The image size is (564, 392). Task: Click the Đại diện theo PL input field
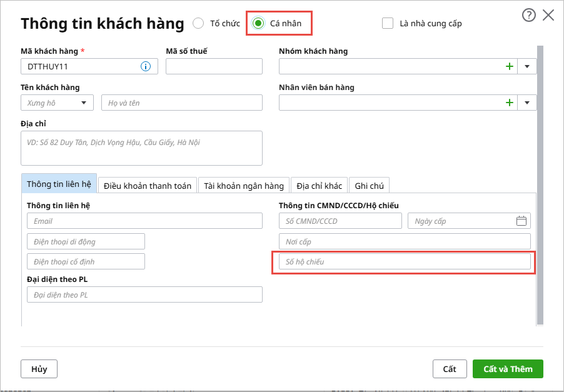tap(144, 294)
